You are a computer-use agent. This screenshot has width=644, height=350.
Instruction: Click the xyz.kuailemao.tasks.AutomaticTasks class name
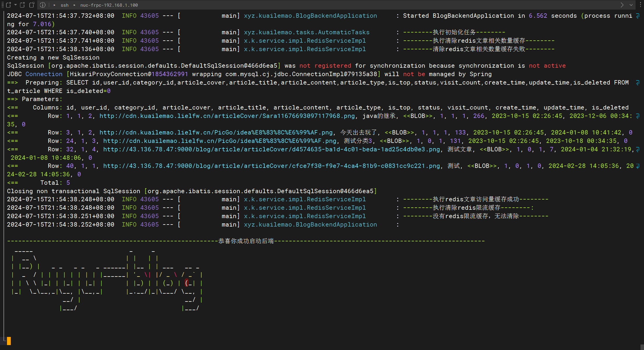307,32
